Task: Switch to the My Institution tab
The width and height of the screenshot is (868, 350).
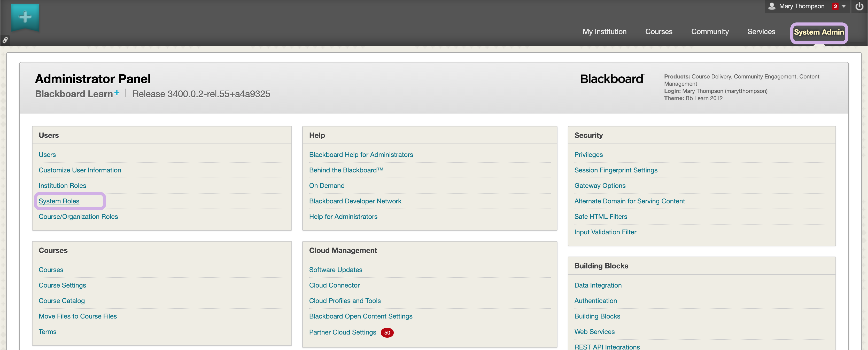Action: (605, 32)
